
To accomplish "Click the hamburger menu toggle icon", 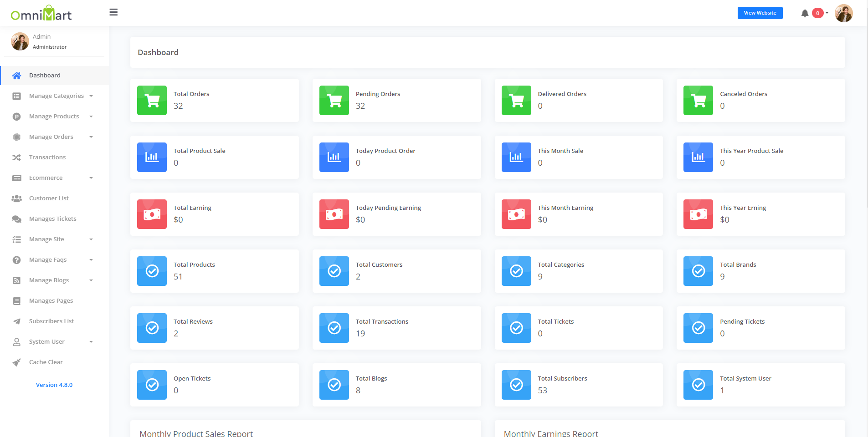I will click(x=113, y=12).
